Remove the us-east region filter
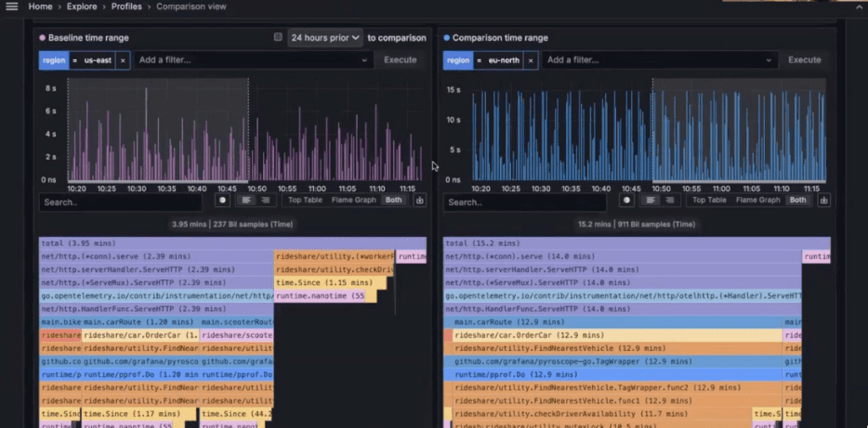Image resolution: width=868 pixels, height=428 pixels. point(124,60)
